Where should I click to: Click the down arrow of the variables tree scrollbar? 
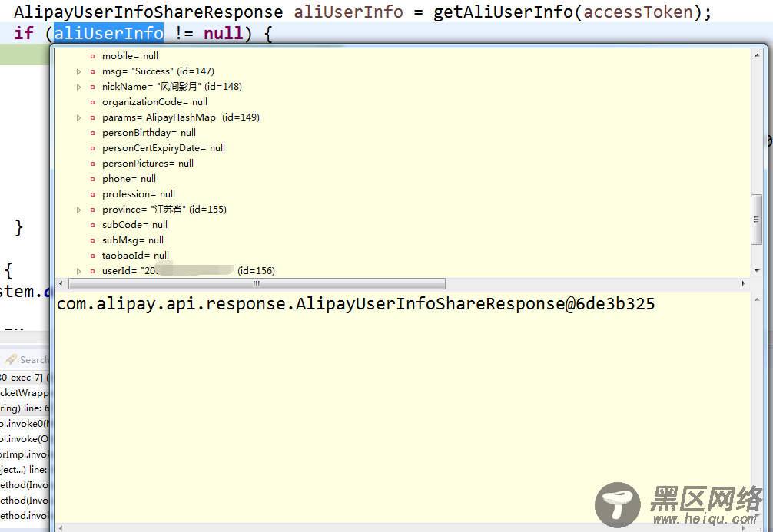coord(757,270)
